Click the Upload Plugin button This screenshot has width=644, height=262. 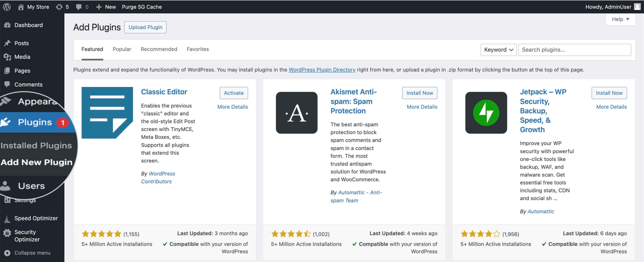(x=145, y=27)
